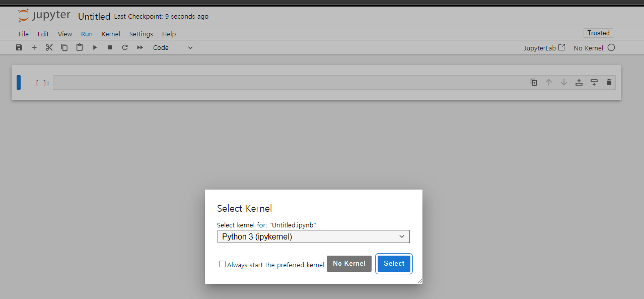Insert a cell below from cell toolbar

pos(594,82)
